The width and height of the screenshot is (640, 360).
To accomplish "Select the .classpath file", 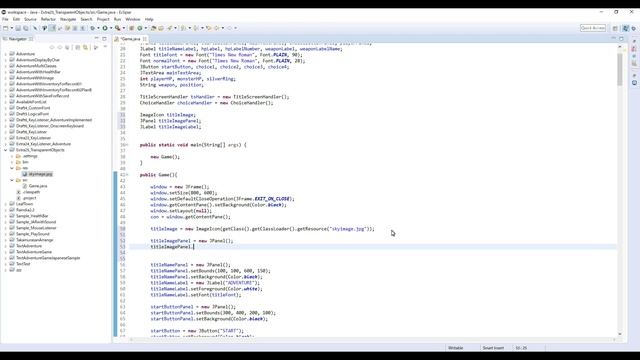I will (31, 192).
